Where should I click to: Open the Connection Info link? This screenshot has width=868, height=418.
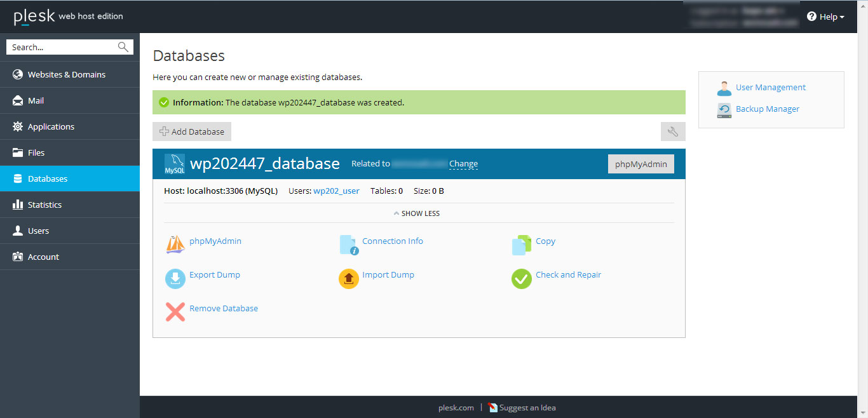tap(393, 241)
